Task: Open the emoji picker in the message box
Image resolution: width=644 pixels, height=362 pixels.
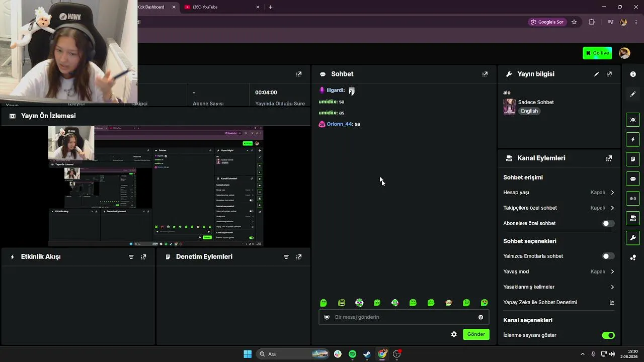Action: tap(480, 317)
